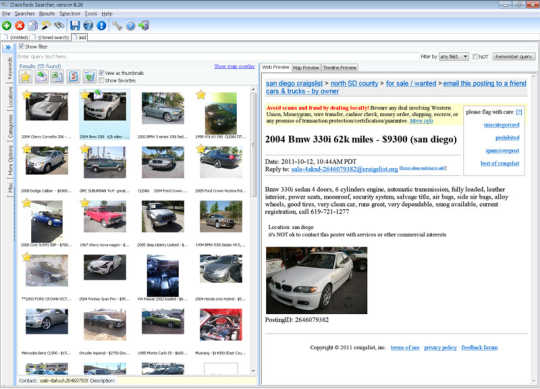Click the query text input field
The width and height of the screenshot is (540, 389).
(x=218, y=56)
